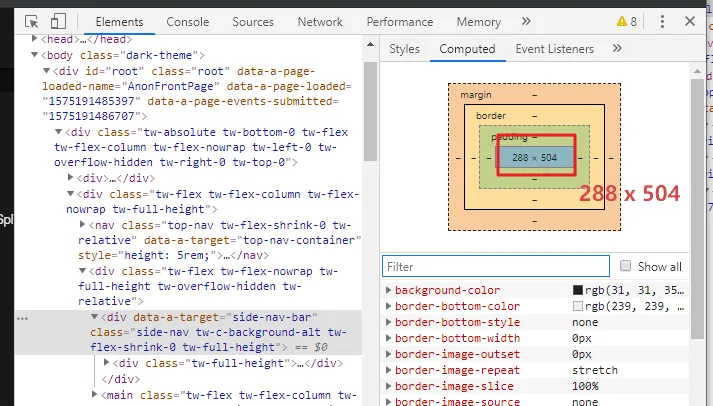The width and height of the screenshot is (713, 406).
Task: Click the dark background-color swatch
Action: click(578, 291)
